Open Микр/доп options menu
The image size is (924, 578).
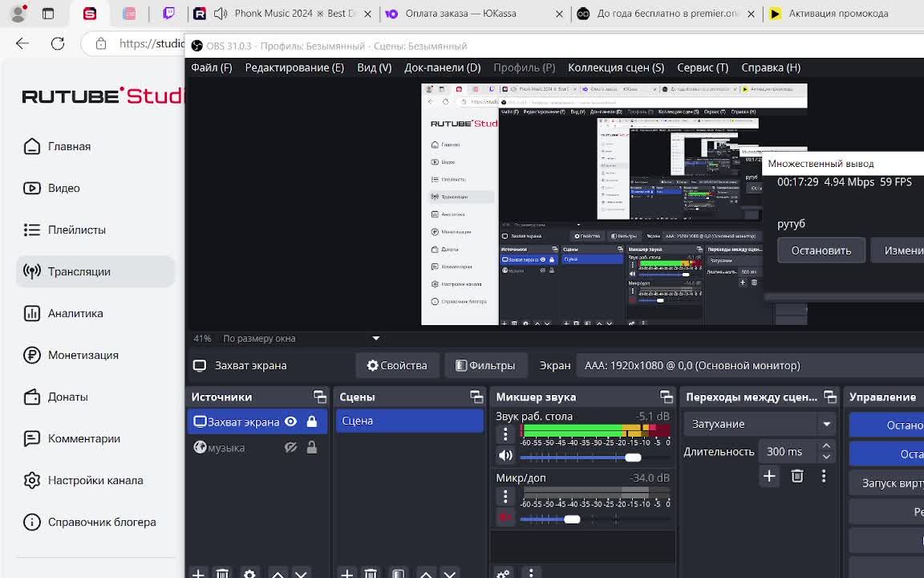(505, 496)
